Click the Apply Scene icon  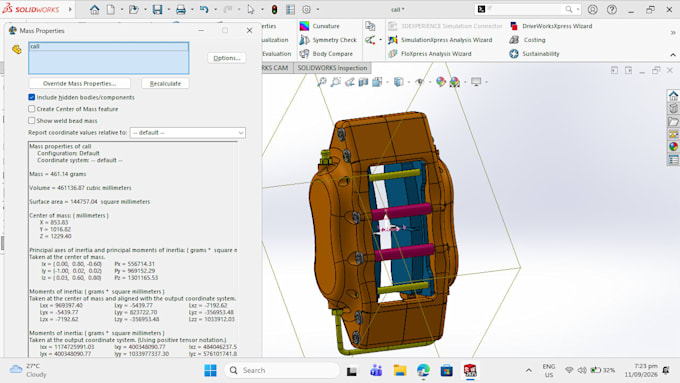(x=454, y=82)
